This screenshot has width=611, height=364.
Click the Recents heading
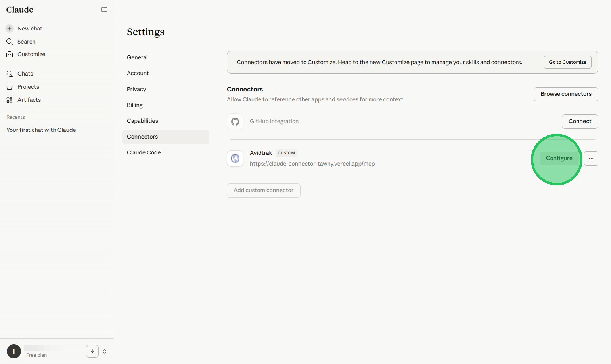point(15,117)
